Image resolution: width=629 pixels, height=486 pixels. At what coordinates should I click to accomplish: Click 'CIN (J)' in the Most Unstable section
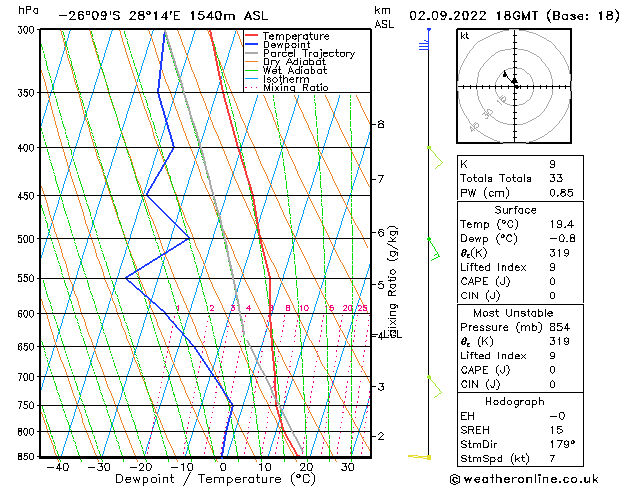[480, 385]
